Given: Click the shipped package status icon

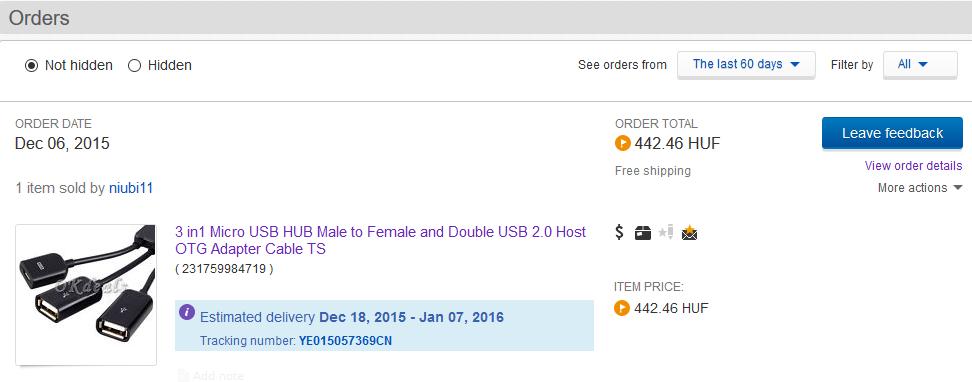Looking at the screenshot, I should click(x=643, y=233).
